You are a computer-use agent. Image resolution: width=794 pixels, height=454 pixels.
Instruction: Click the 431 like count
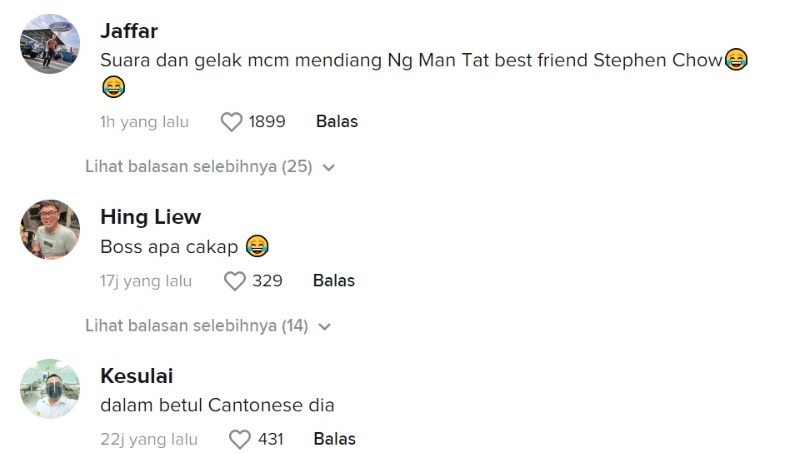click(x=272, y=439)
